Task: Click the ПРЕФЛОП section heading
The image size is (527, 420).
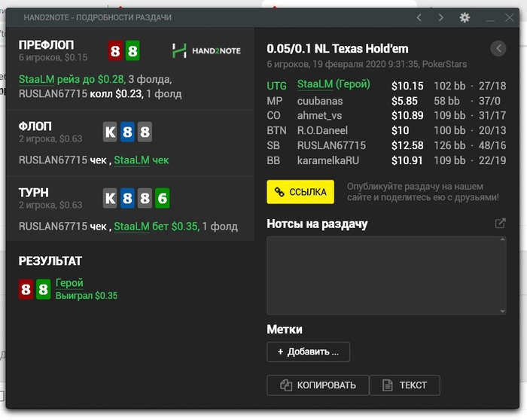Action: click(x=47, y=45)
